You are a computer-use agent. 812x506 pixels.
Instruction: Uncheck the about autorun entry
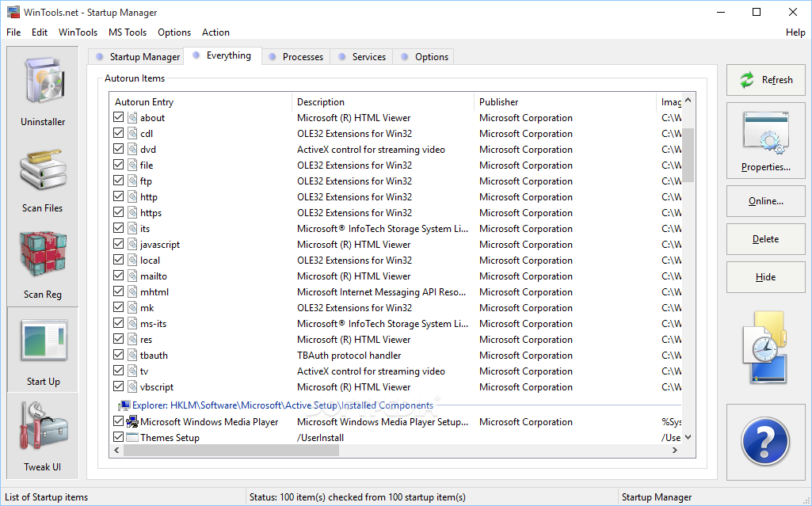point(119,117)
